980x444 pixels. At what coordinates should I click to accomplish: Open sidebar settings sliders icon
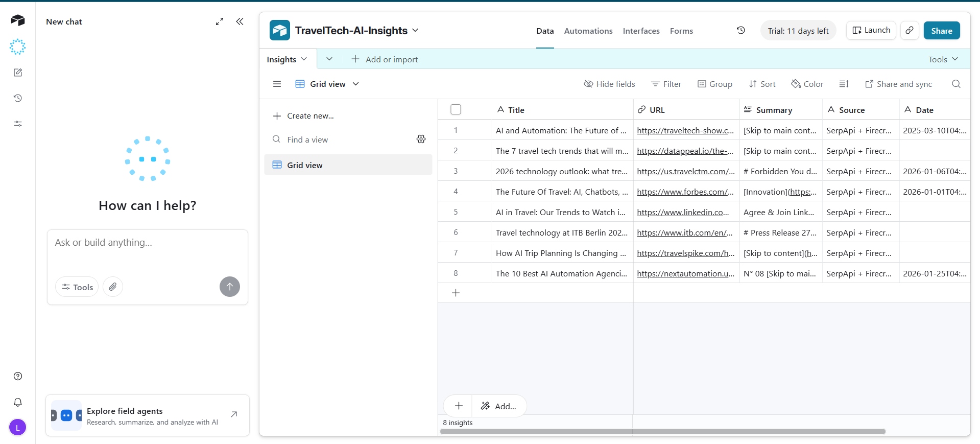coord(18,124)
